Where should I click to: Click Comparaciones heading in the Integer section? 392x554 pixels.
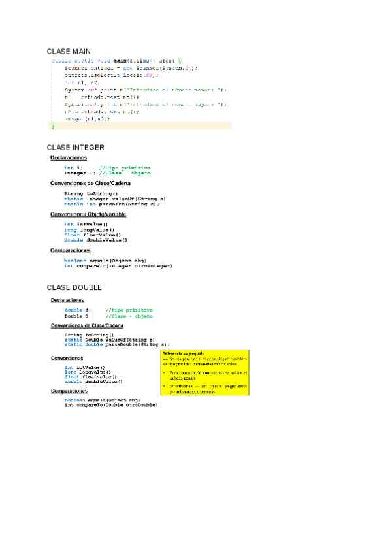(x=70, y=250)
